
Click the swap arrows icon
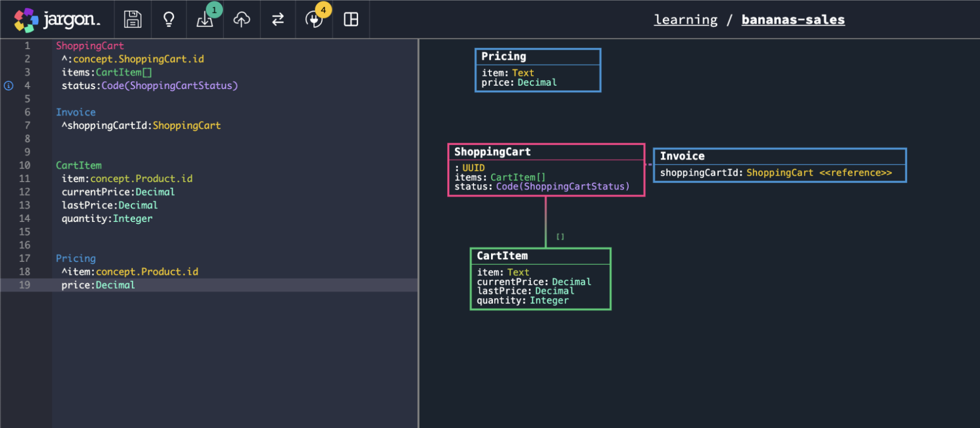pyautogui.click(x=278, y=20)
